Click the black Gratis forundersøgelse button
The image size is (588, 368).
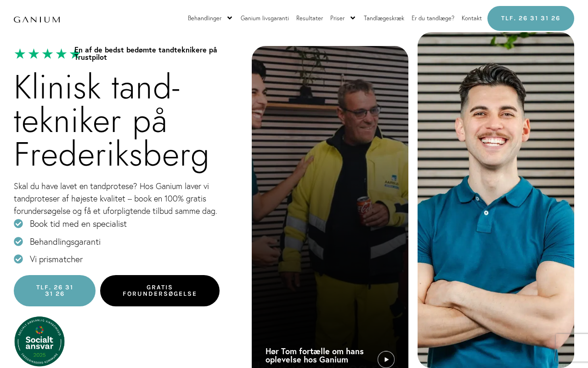160,291
